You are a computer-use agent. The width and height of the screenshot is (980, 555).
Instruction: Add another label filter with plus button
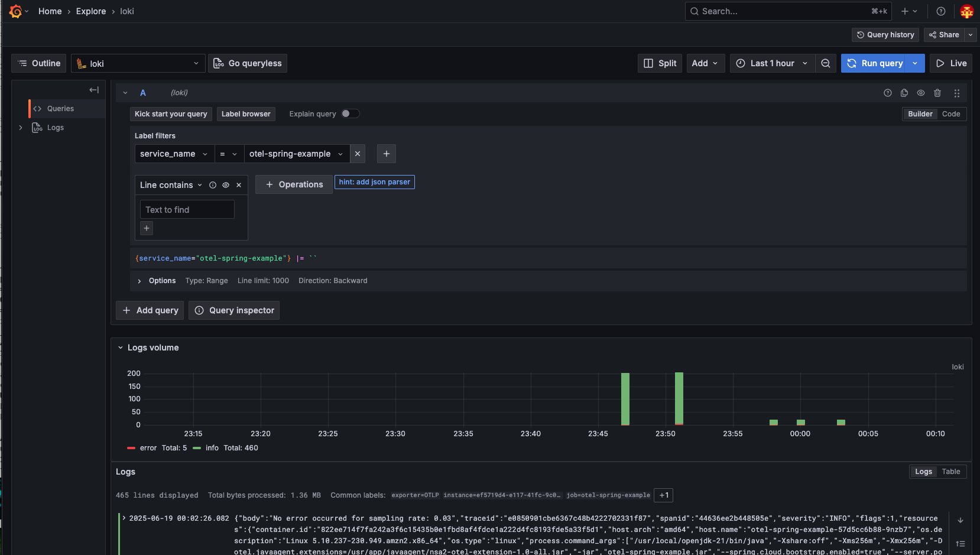click(387, 154)
